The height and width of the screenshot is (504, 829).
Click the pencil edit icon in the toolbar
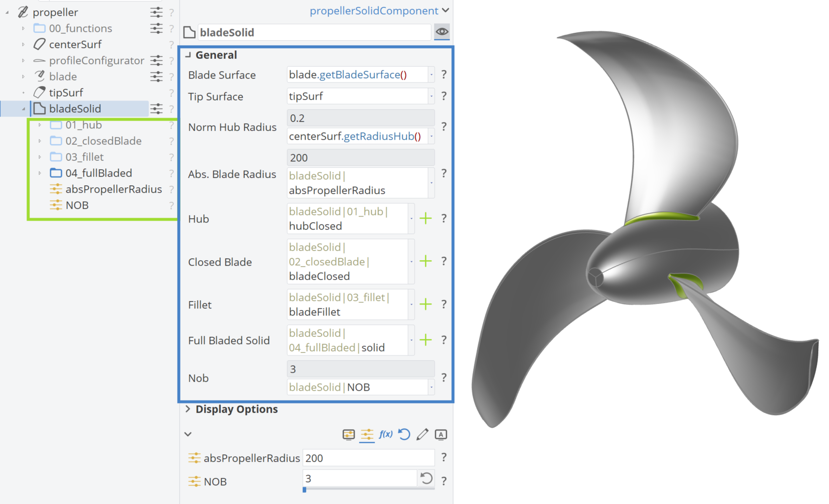(422, 434)
